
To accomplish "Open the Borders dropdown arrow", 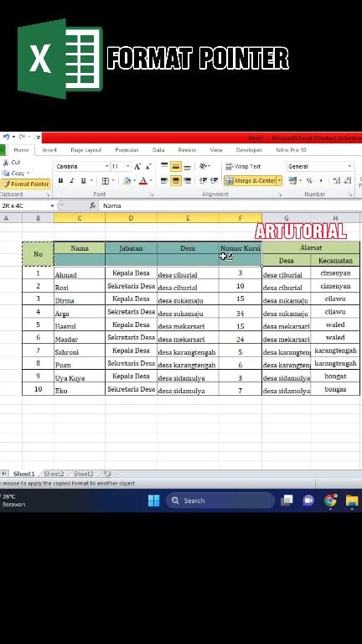I will [x=114, y=181].
